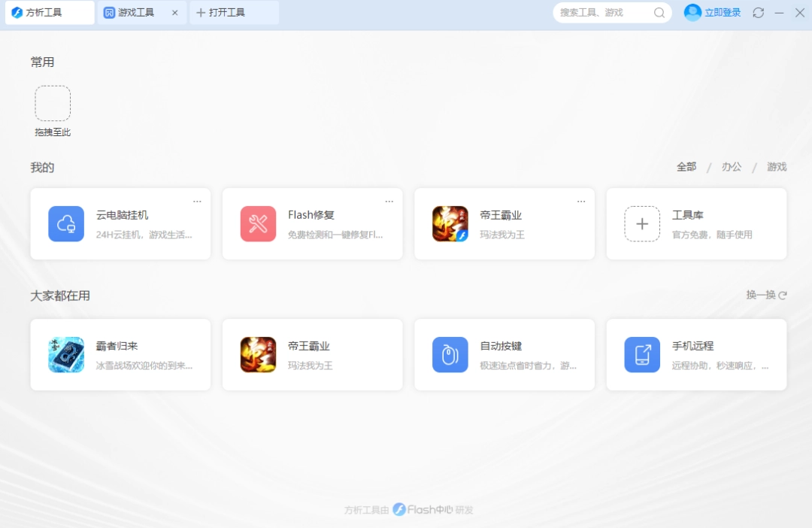Click the search magnifier icon

pyautogui.click(x=659, y=13)
